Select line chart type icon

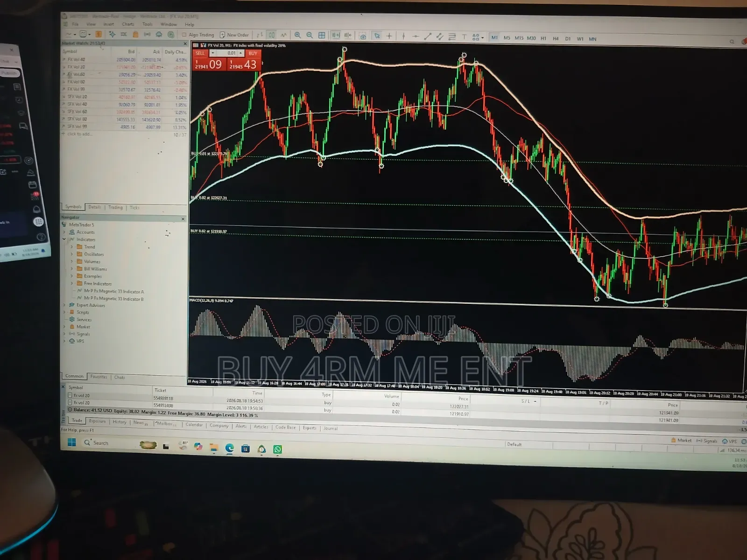click(x=283, y=35)
